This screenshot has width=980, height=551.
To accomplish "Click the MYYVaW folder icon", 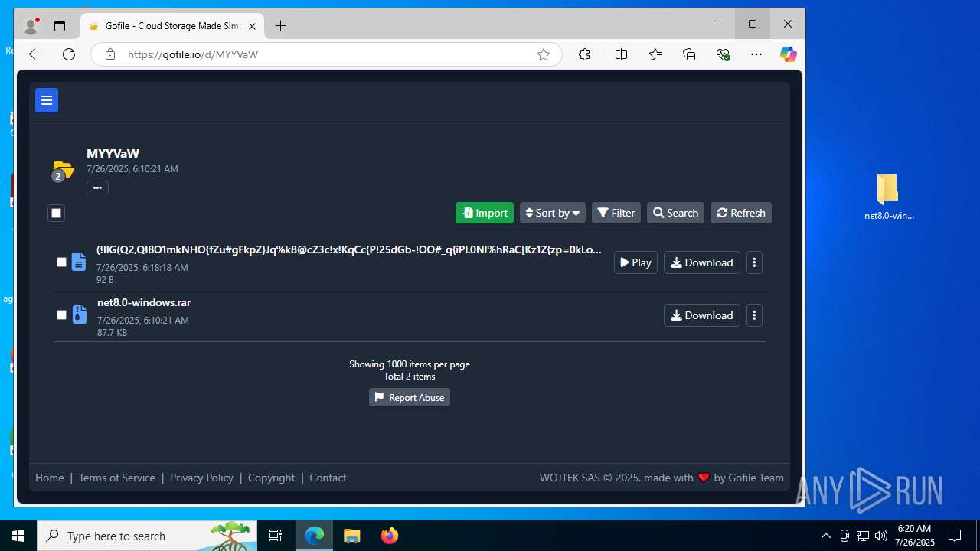I will tap(63, 170).
